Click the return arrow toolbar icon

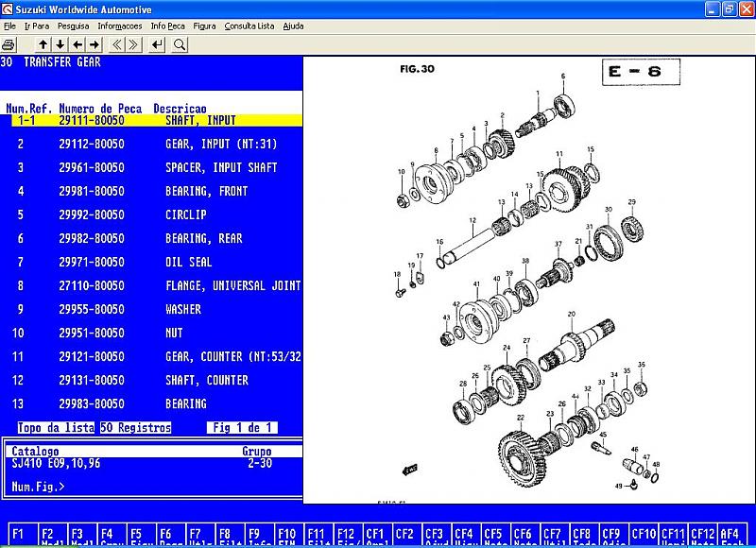pos(157,44)
